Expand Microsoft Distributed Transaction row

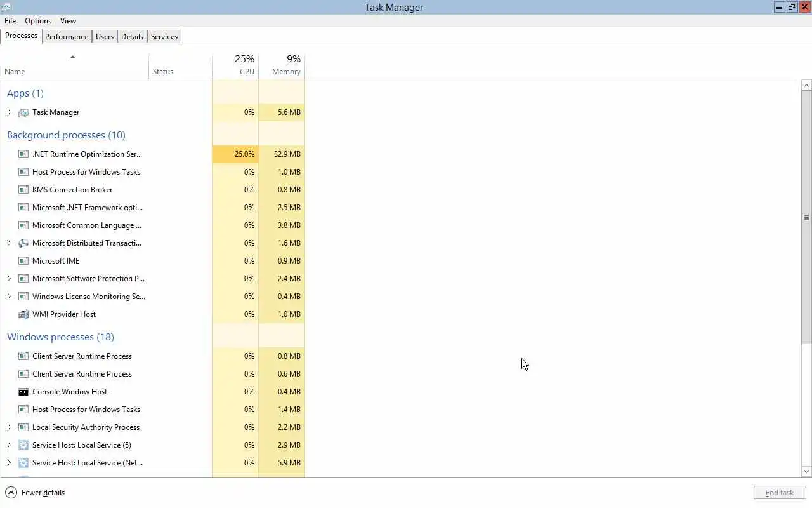pos(9,243)
